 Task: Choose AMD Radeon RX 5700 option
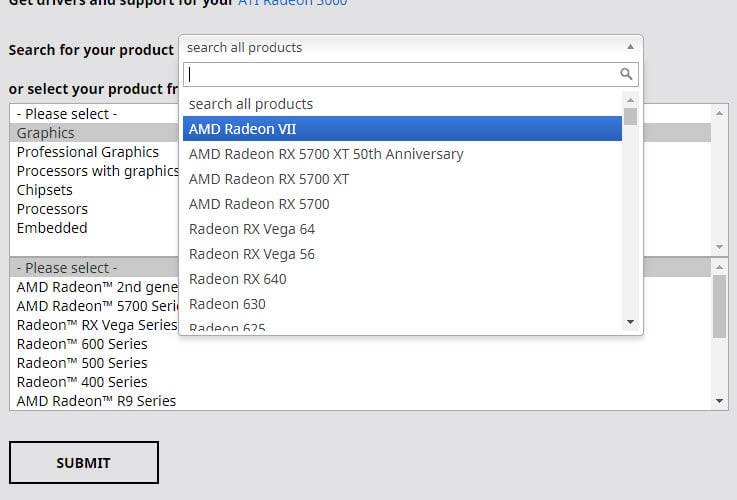[402, 204]
